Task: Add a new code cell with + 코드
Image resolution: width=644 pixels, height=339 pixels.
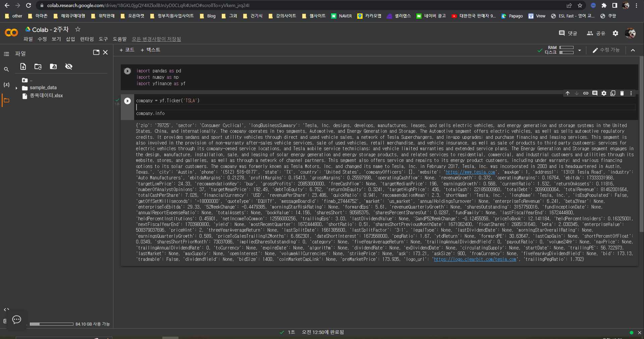Action: [x=127, y=50]
